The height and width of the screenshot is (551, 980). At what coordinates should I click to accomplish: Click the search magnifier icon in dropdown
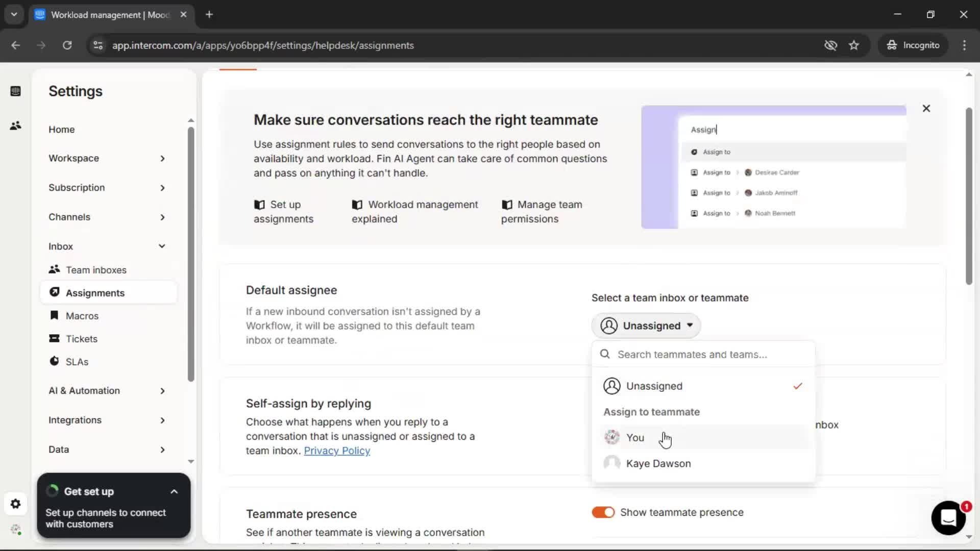pos(605,354)
